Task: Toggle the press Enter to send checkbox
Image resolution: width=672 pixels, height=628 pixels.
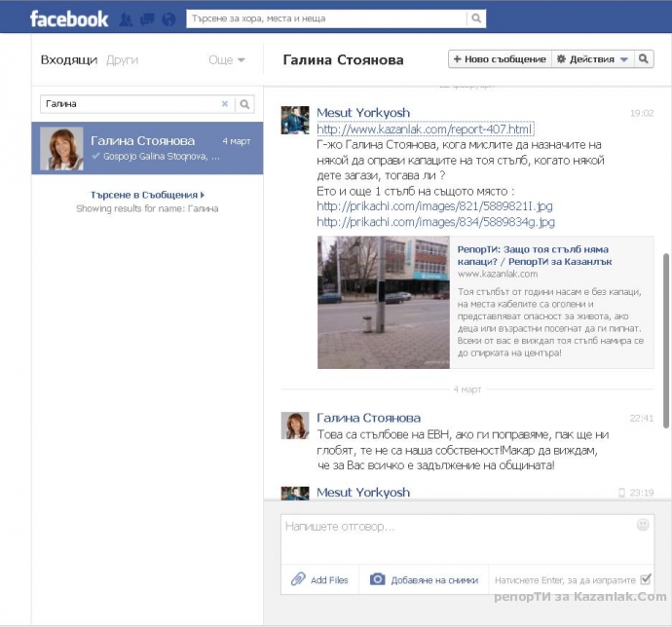Action: [x=647, y=579]
